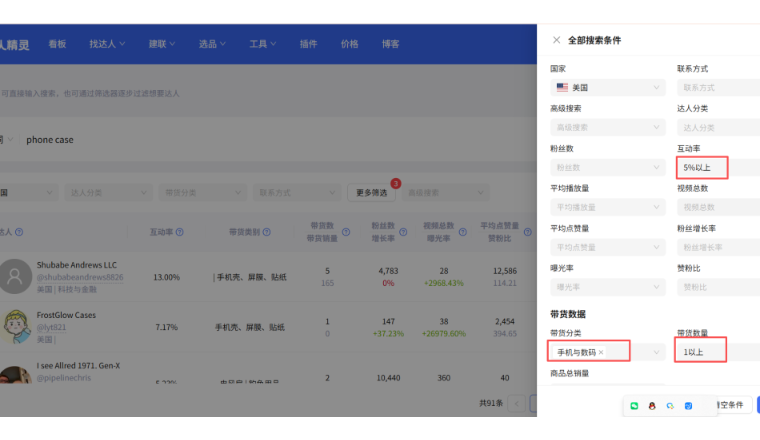Click the cloud chat icon in the share popup

(x=670, y=406)
